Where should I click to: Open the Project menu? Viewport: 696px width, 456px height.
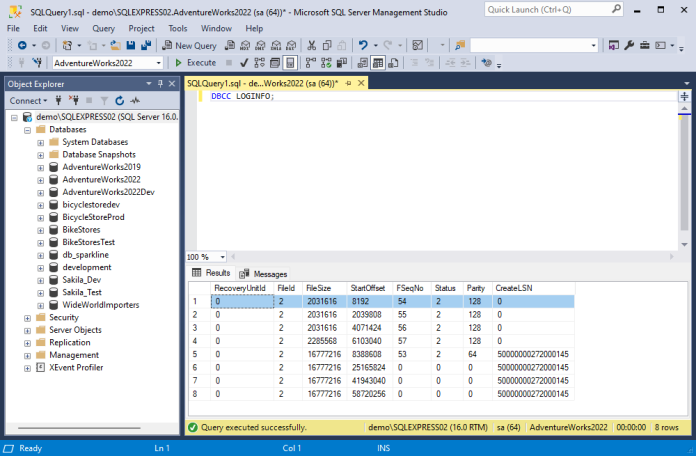(x=141, y=28)
